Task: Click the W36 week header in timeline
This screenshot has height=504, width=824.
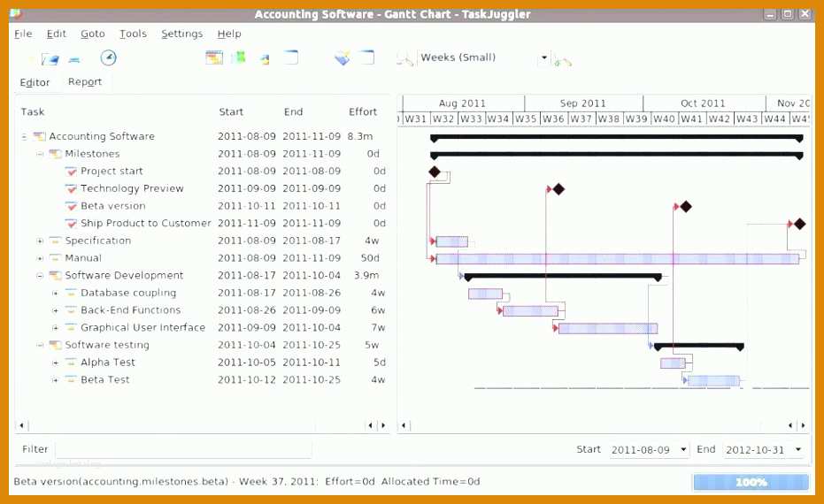Action: (x=553, y=118)
